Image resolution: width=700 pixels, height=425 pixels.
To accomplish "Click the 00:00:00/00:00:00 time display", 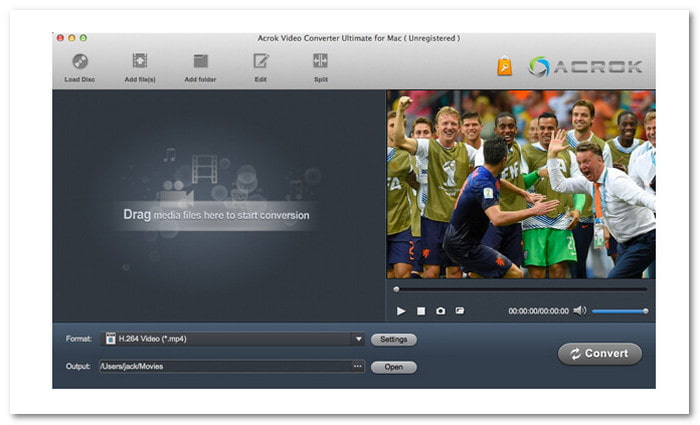I will coord(538,311).
